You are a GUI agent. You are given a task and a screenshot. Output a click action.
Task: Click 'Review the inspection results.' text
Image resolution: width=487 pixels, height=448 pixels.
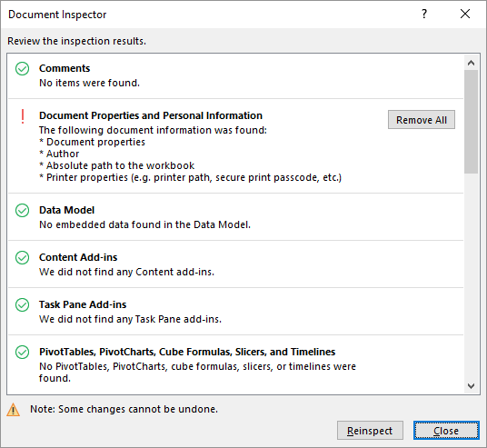(x=76, y=41)
